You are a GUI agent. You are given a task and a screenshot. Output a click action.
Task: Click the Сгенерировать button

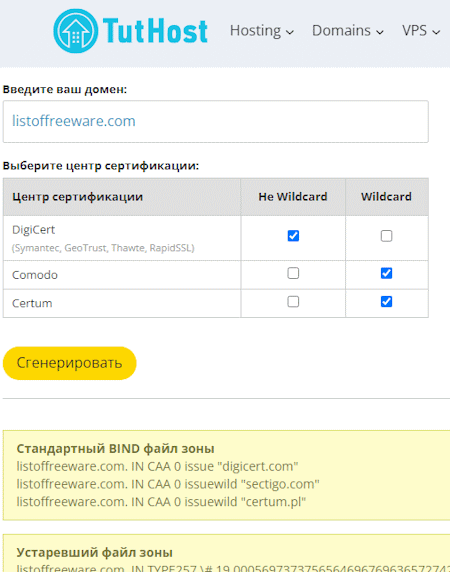coord(69,363)
